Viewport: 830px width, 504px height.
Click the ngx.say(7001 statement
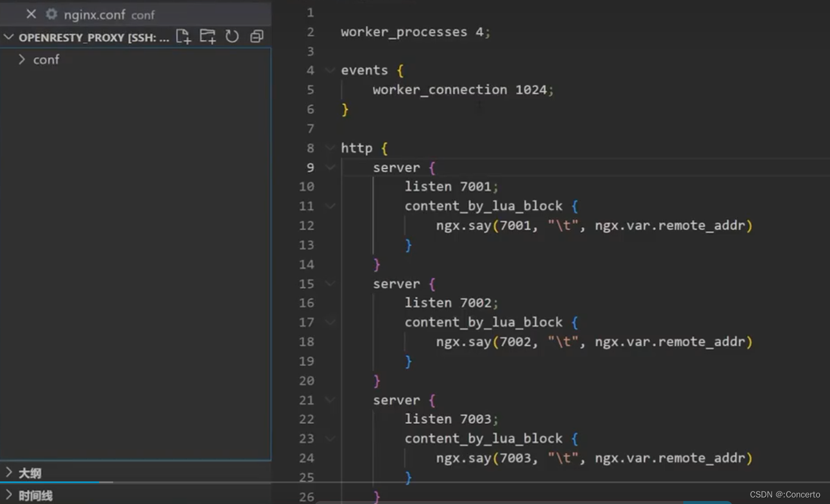click(x=594, y=225)
